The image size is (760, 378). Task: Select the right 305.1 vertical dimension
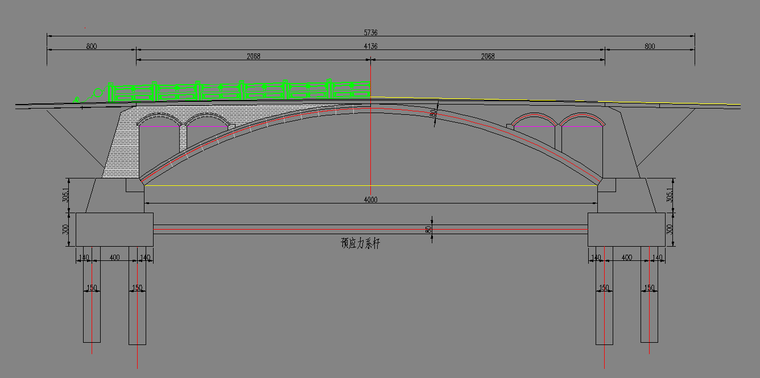(x=671, y=195)
